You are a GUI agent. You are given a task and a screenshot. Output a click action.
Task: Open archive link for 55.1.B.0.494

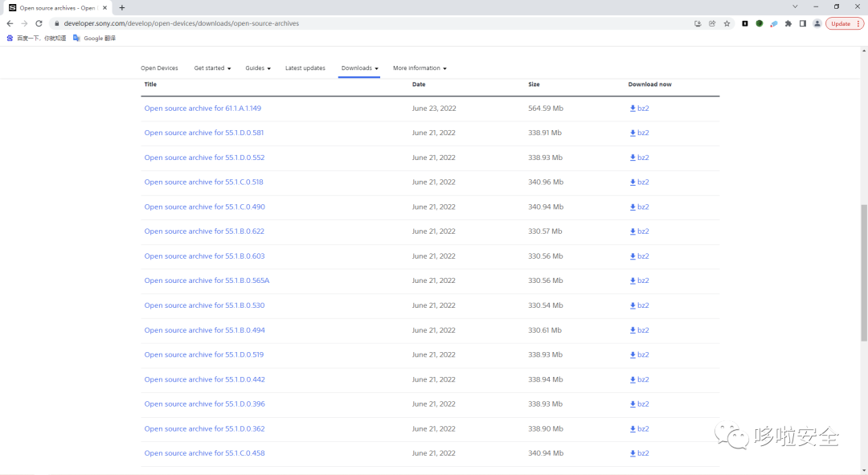pyautogui.click(x=204, y=330)
